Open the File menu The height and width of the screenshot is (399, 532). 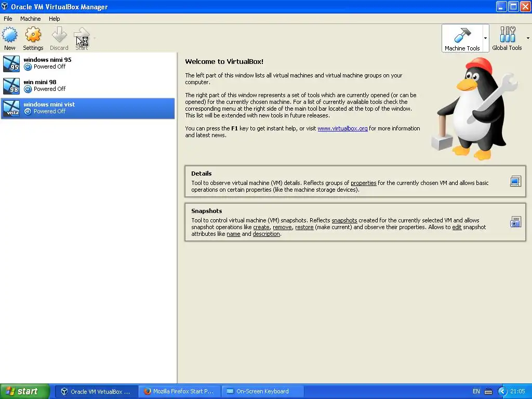click(x=8, y=19)
